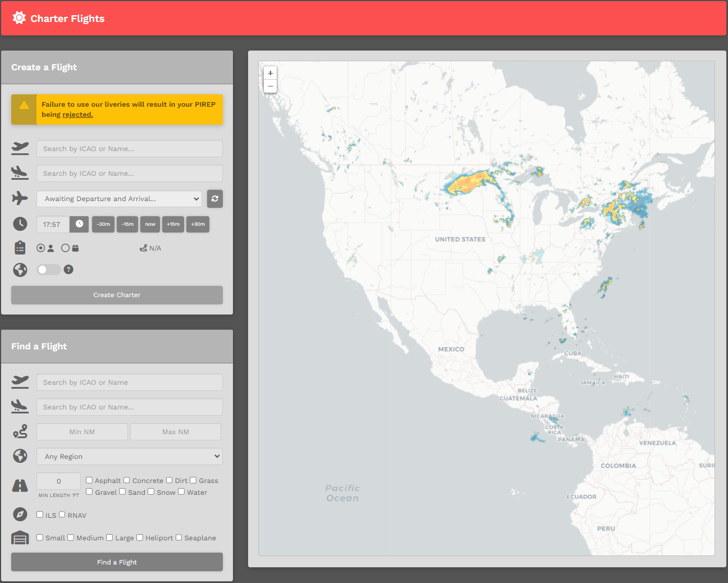
Task: Tick the Seaplane airport type checkbox
Action: pos(179,538)
